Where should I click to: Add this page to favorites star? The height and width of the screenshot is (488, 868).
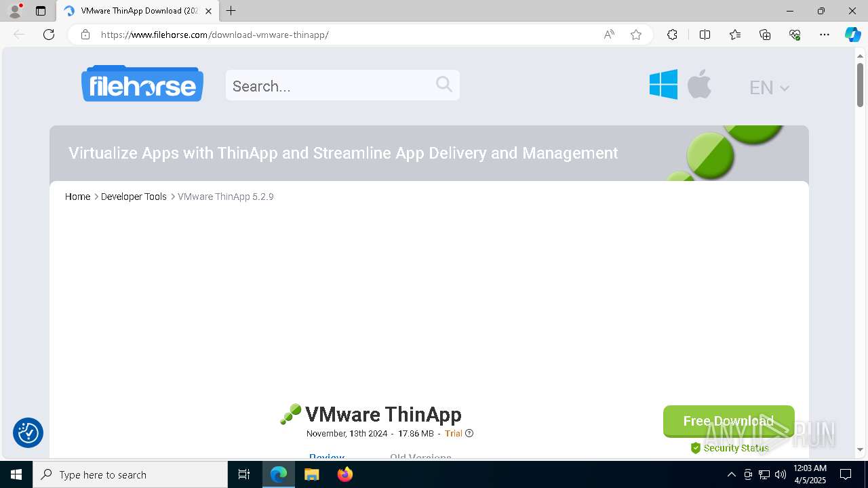[x=636, y=35]
